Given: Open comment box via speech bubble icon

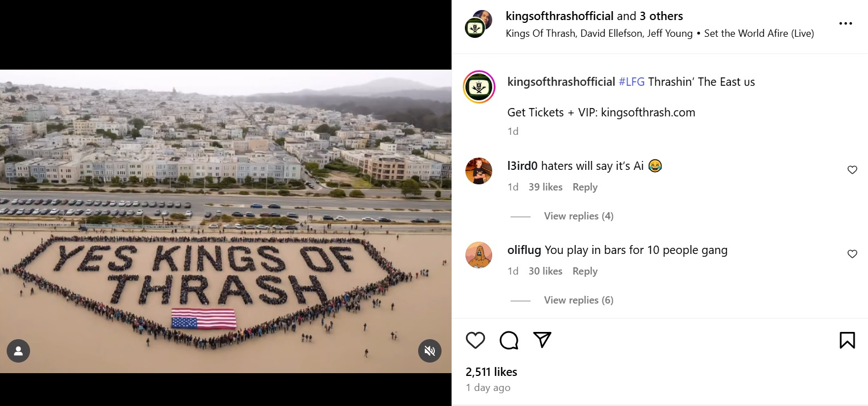Looking at the screenshot, I should point(509,340).
